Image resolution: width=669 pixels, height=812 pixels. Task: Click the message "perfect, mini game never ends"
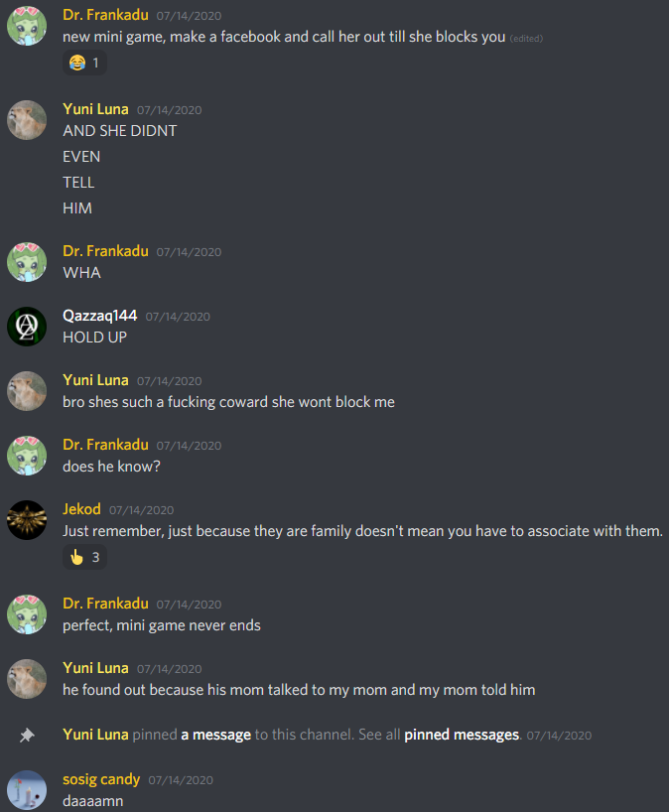click(x=162, y=625)
